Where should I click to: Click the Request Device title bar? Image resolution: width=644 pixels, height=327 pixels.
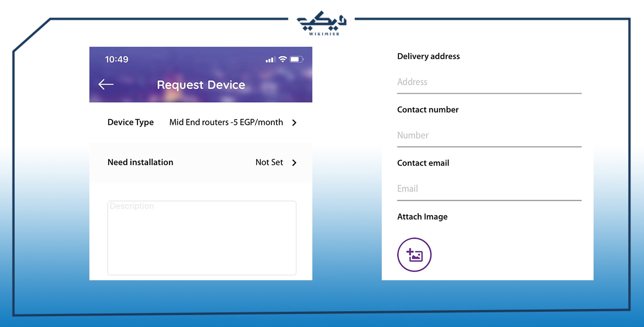[201, 84]
